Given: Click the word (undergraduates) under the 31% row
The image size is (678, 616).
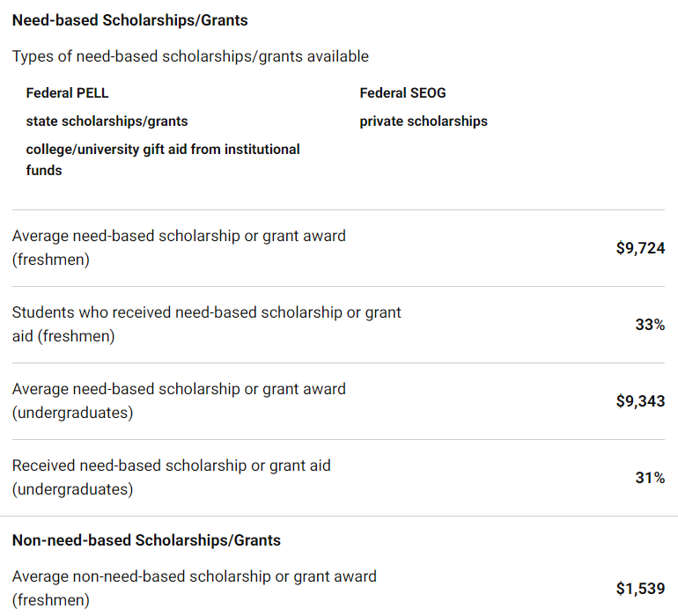Looking at the screenshot, I should (72, 489).
